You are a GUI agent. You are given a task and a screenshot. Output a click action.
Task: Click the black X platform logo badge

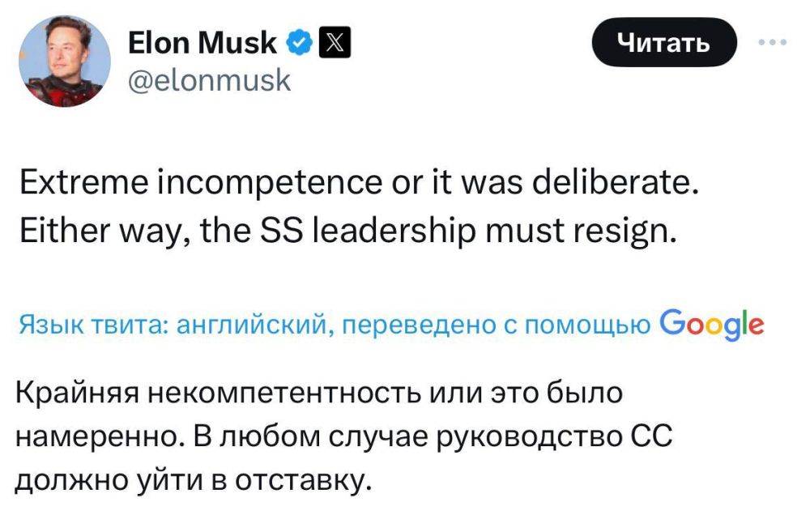click(335, 41)
